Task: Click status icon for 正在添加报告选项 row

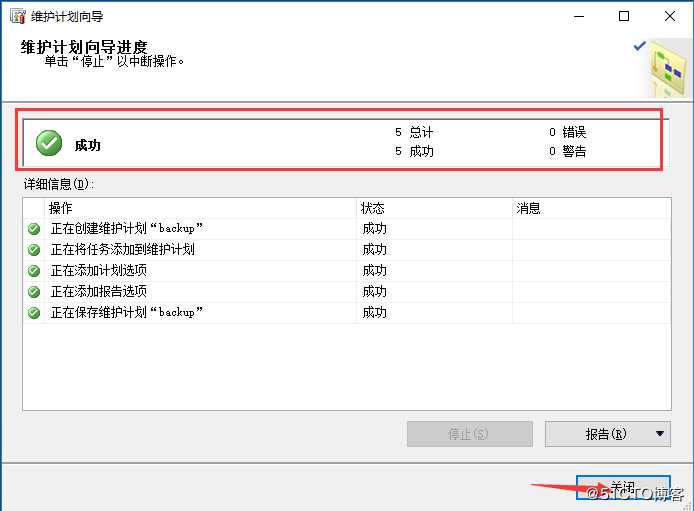Action: click(x=34, y=292)
